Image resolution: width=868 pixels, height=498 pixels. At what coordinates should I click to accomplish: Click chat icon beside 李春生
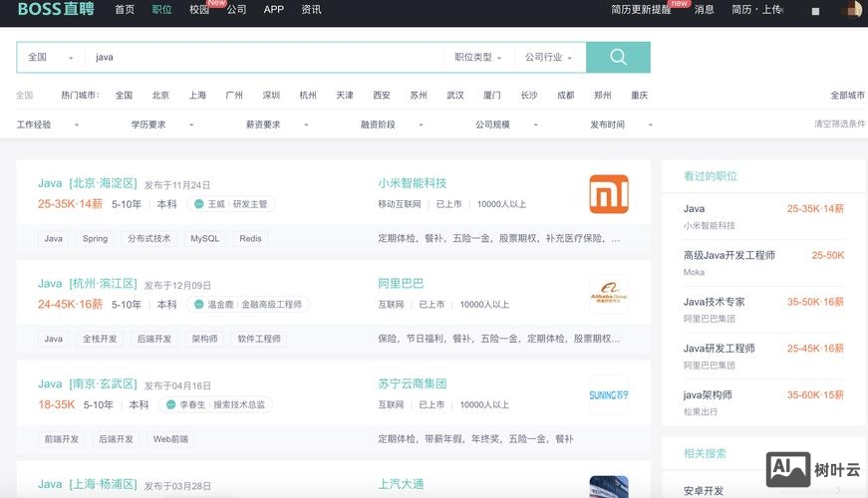tap(171, 404)
